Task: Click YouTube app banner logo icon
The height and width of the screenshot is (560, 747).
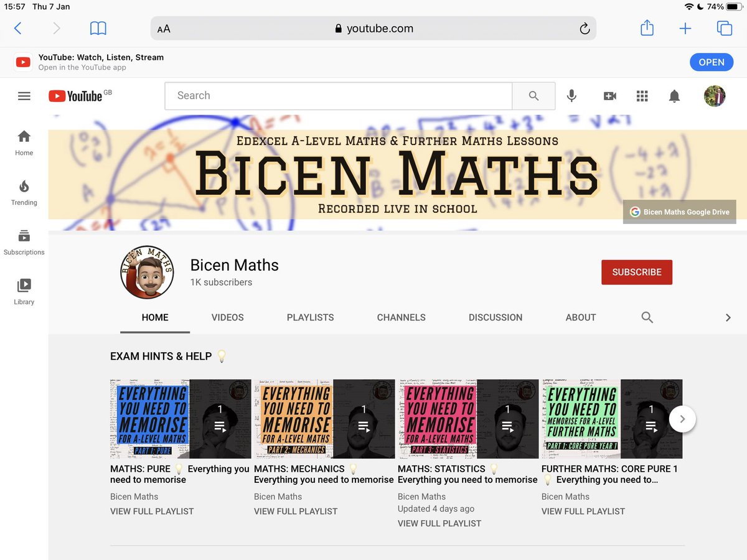Action: (24, 62)
